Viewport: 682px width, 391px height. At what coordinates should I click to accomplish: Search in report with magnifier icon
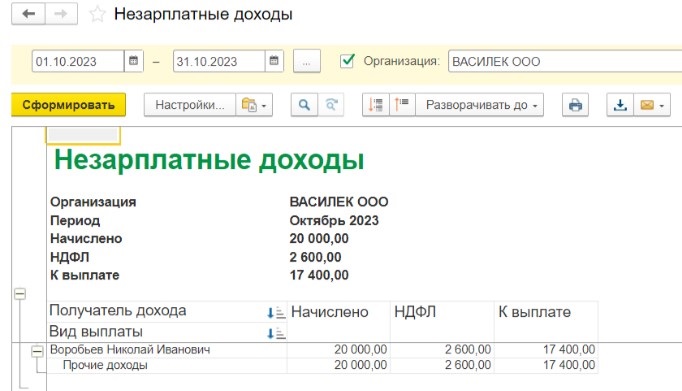[x=304, y=105]
